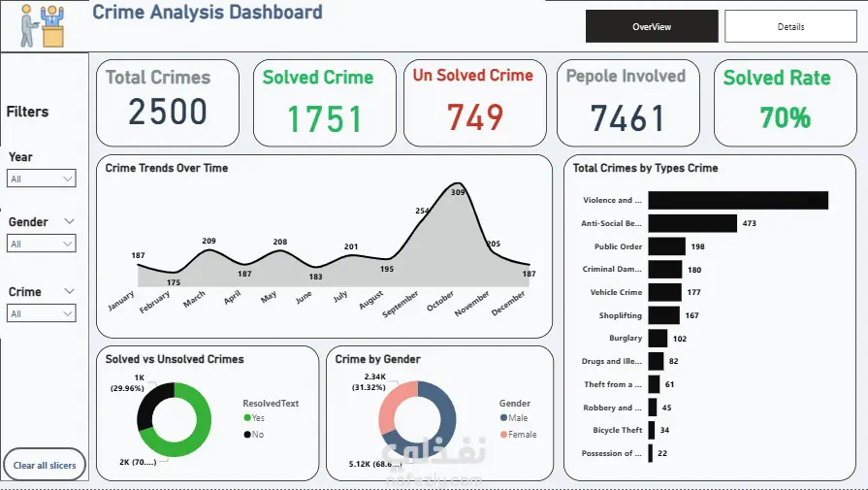Open the Gender All dropdown
Viewport: 868px width, 490px height.
pos(42,244)
